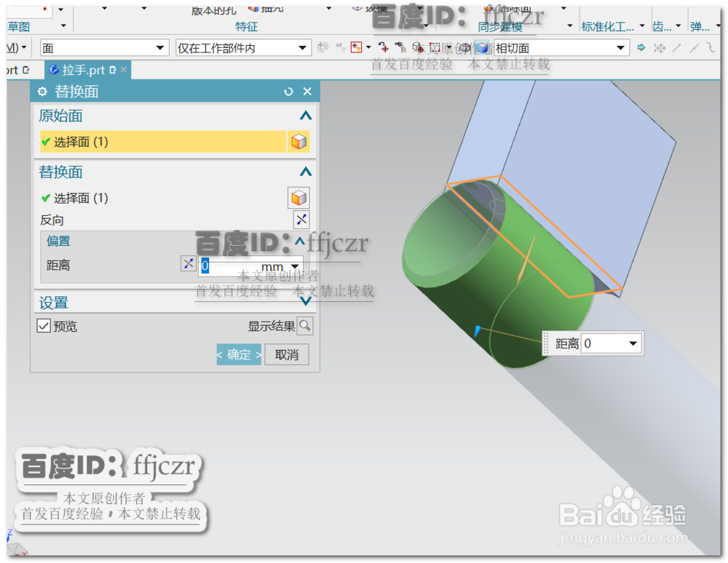Open the 草图 group label
Screen dimensions: 728x563
click(x=20, y=26)
